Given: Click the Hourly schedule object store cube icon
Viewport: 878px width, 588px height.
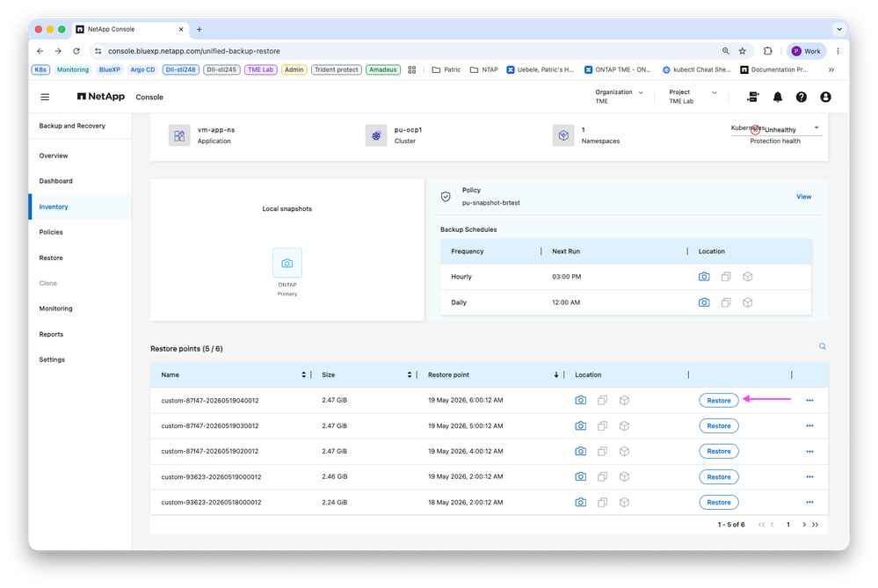Looking at the screenshot, I should (748, 277).
